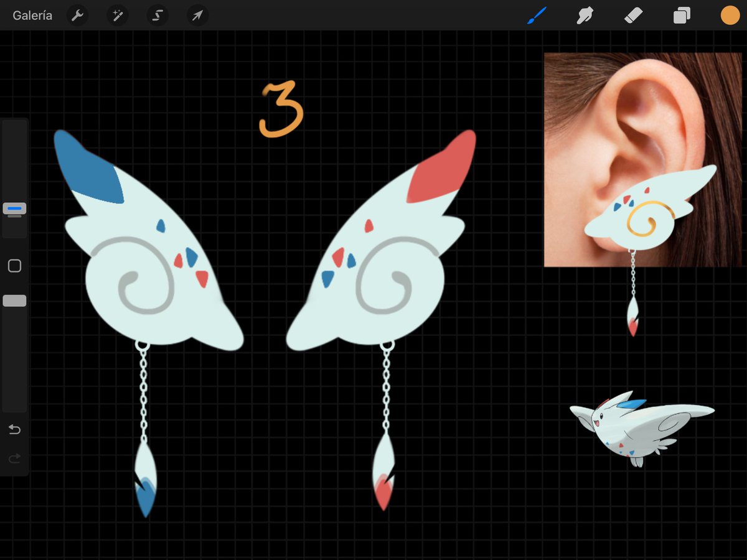
Task: Open the Layers panel
Action: (682, 16)
